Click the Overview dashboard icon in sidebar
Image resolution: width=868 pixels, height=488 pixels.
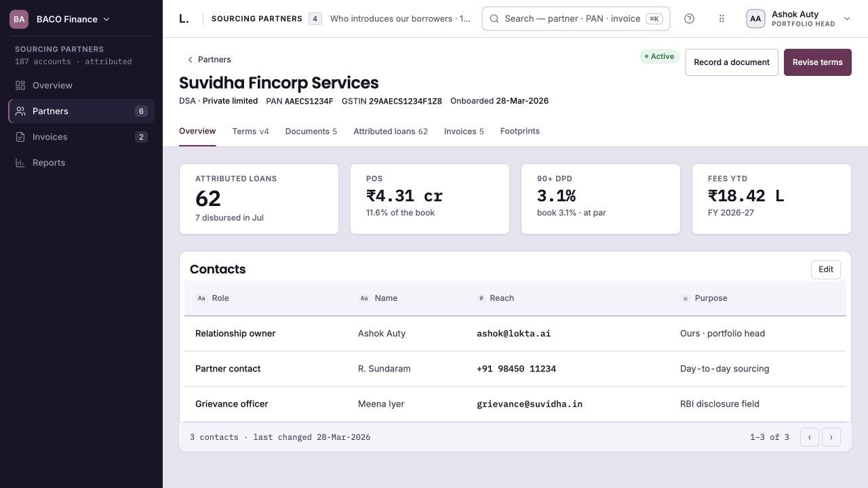[20, 85]
